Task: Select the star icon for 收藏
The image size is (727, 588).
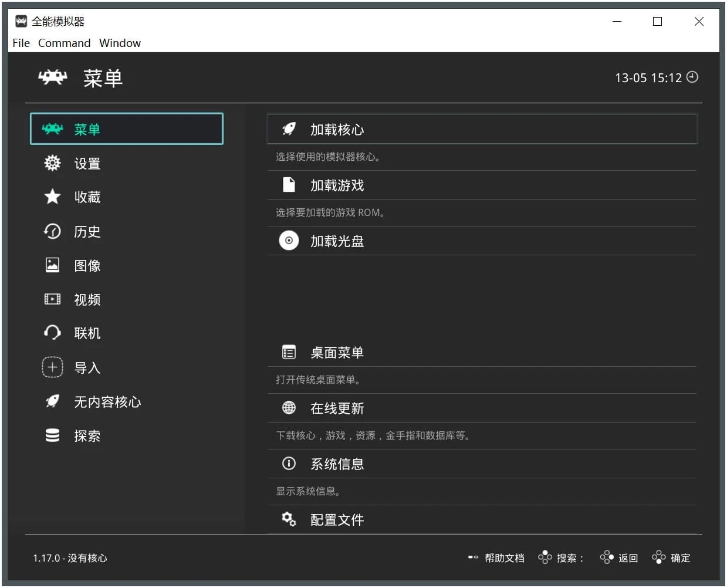Action: pyautogui.click(x=52, y=197)
